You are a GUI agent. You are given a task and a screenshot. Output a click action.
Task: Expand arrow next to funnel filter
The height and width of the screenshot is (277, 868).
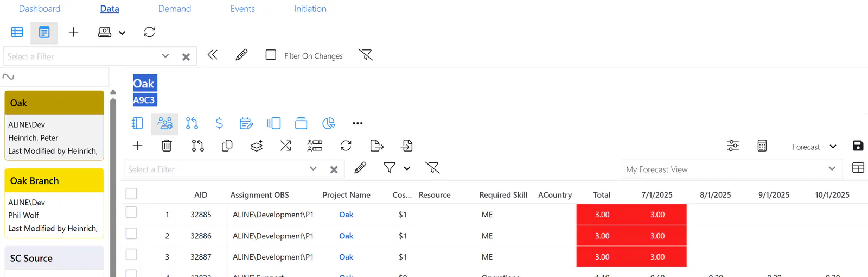click(407, 168)
